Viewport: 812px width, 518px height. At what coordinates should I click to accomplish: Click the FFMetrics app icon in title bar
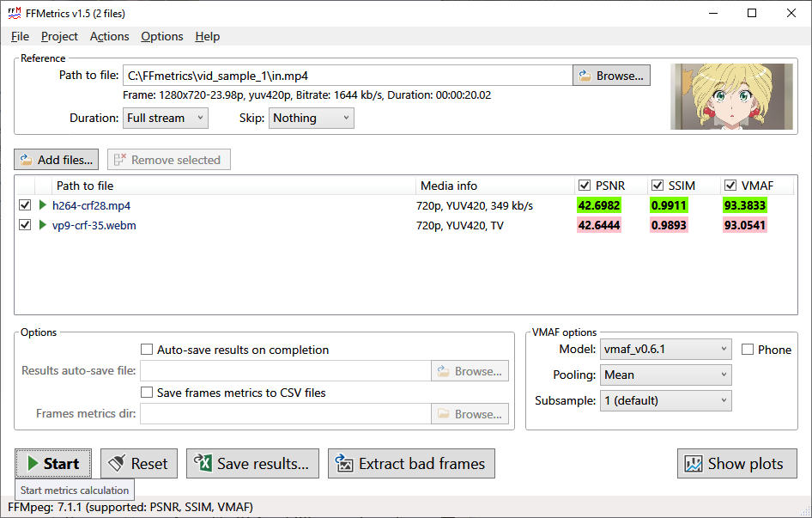15,13
